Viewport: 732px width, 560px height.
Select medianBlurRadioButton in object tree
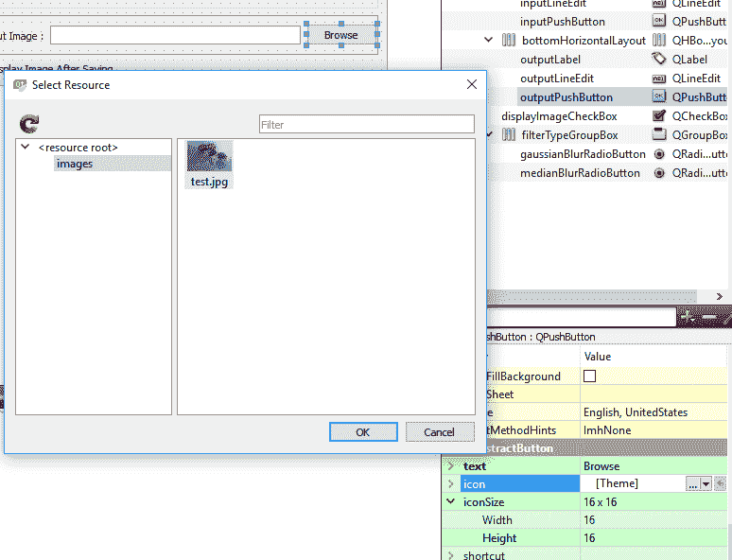pos(580,173)
